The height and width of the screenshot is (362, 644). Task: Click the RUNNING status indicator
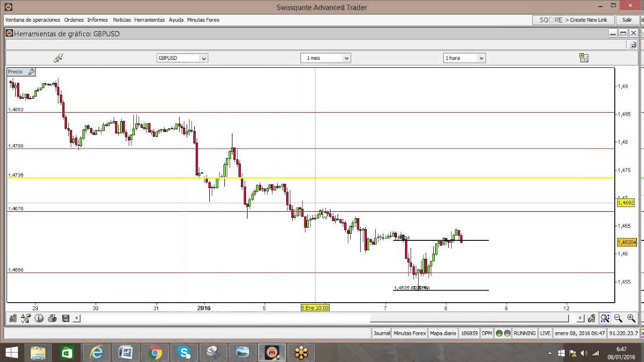(525, 333)
